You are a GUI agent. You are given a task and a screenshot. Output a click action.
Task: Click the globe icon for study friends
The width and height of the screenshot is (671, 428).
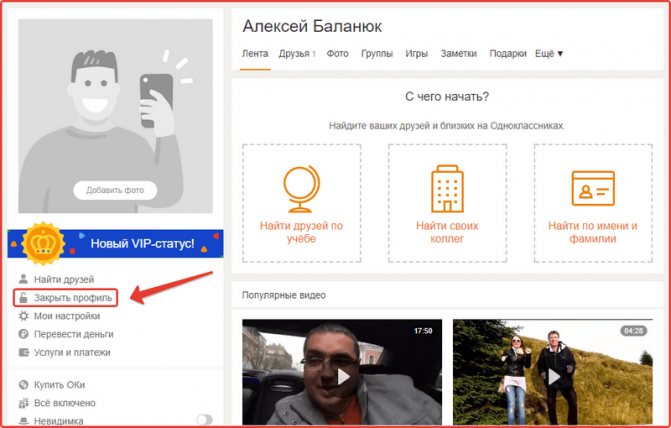point(301,189)
